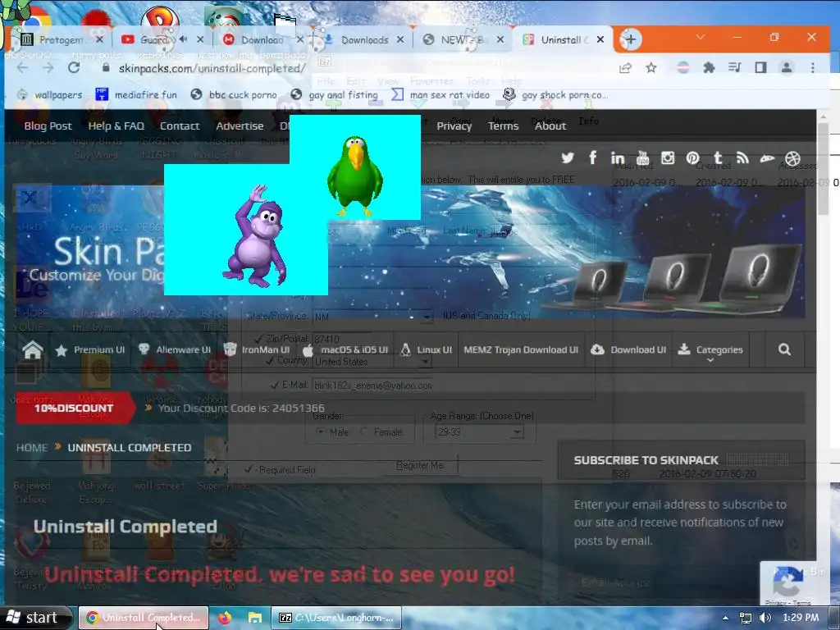
Task: Click the Register Me button
Action: pos(420,466)
